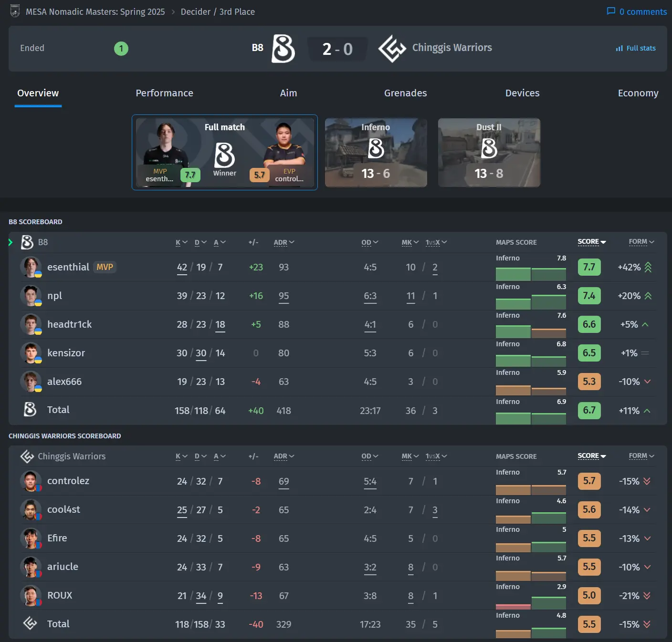Open MESA Nomadic Masters: Spring 2025 breadcrumb
672x642 pixels.
(x=95, y=11)
